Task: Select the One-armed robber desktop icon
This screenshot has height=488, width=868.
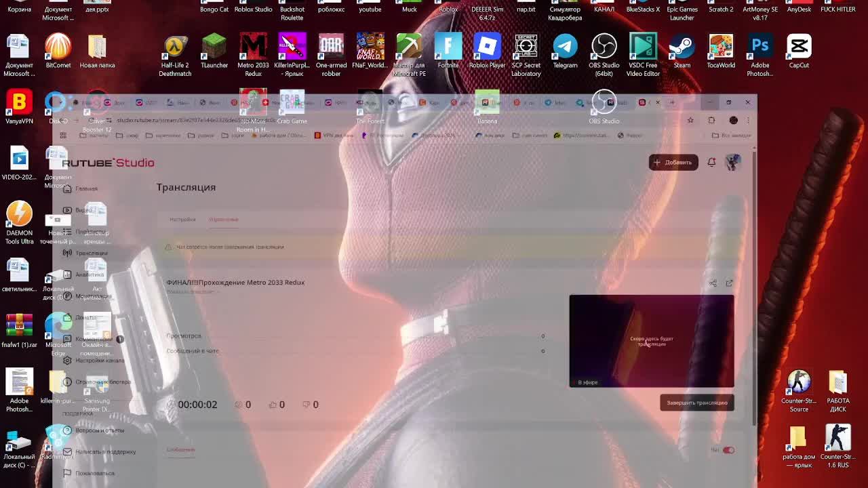Action: [331, 56]
